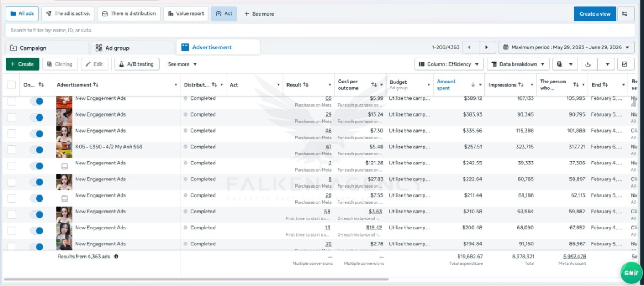Toggle off the $200.48 ad

pyautogui.click(x=37, y=230)
